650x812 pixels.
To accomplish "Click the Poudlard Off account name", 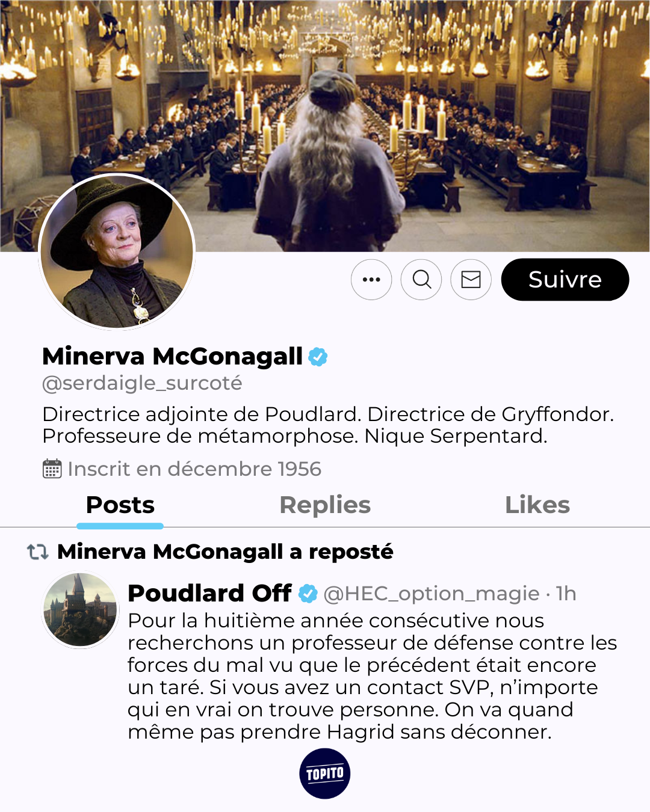I will pyautogui.click(x=209, y=594).
